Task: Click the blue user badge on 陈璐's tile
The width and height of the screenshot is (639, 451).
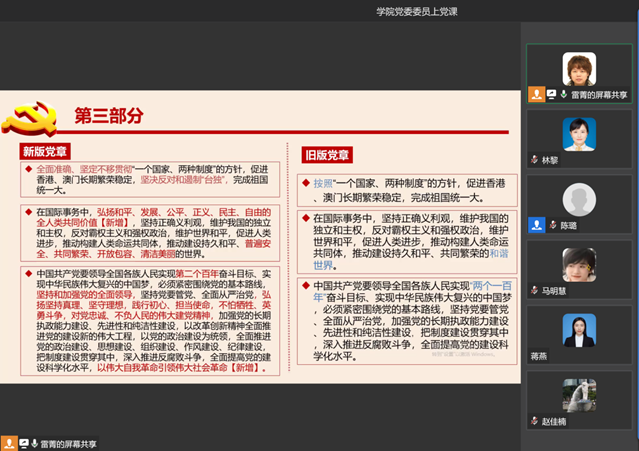Action: (536, 225)
